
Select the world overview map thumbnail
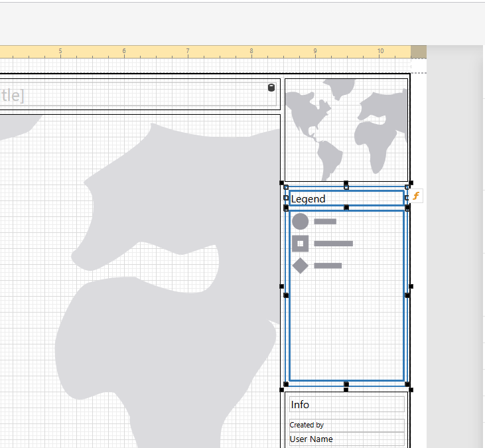(x=346, y=130)
